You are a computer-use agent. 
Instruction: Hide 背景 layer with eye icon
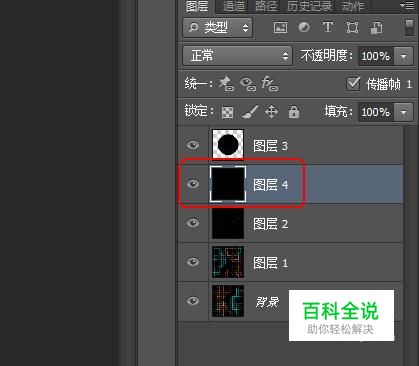click(193, 301)
